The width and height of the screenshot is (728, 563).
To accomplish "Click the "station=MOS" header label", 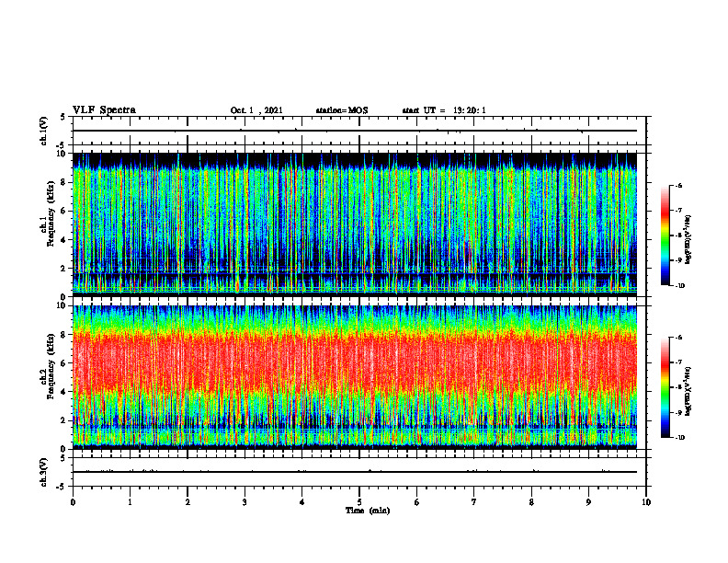I will (342, 110).
